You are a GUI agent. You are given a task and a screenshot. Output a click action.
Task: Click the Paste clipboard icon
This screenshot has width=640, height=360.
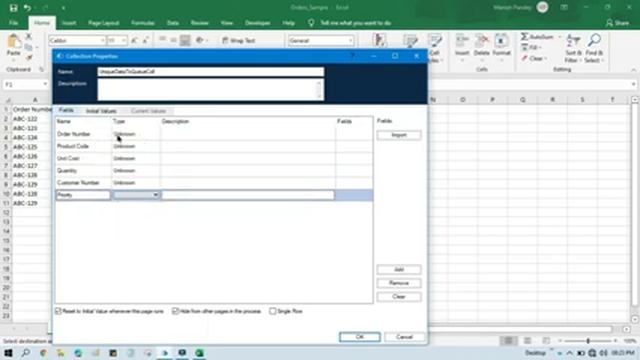click(x=13, y=41)
